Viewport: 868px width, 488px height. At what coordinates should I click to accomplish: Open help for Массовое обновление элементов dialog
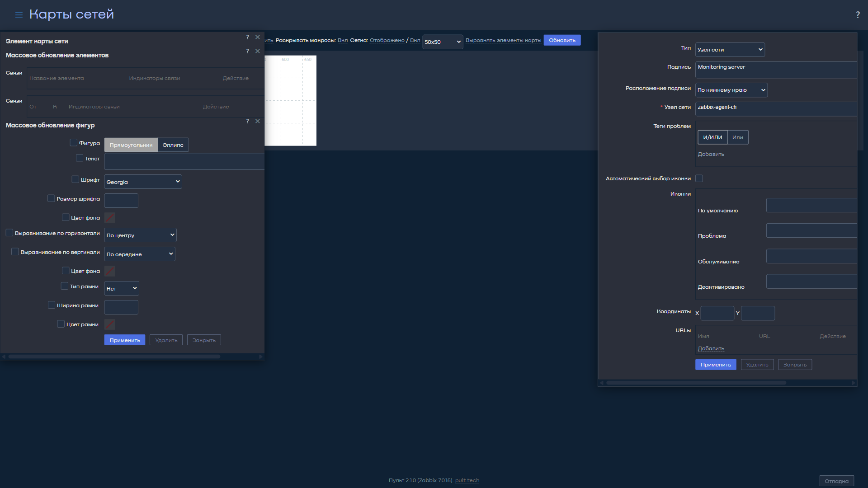247,51
